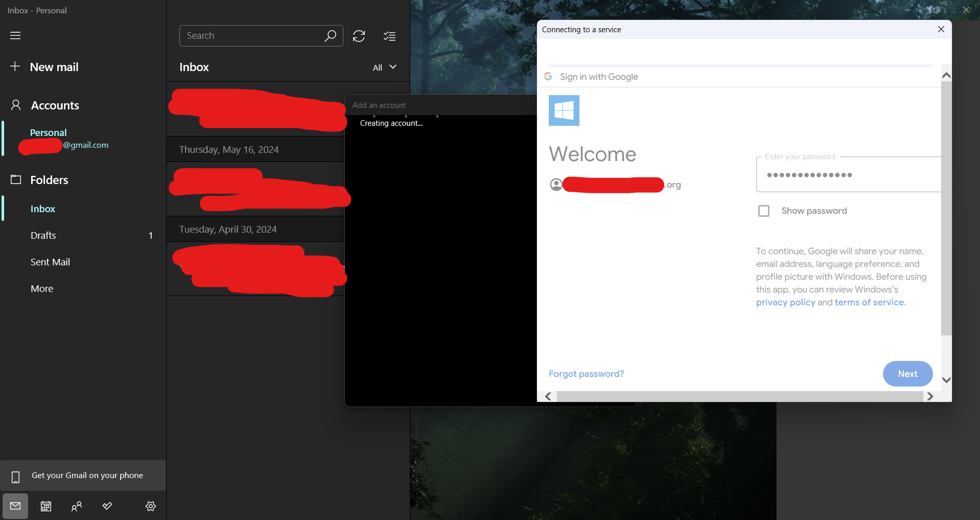Sync this view with refresh icon
This screenshot has height=520, width=980.
coord(359,36)
